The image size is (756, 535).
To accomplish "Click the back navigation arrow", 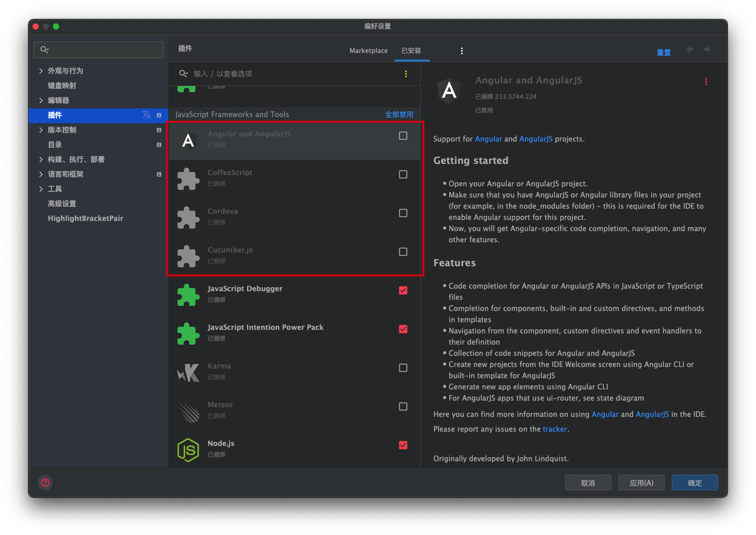I will point(690,49).
